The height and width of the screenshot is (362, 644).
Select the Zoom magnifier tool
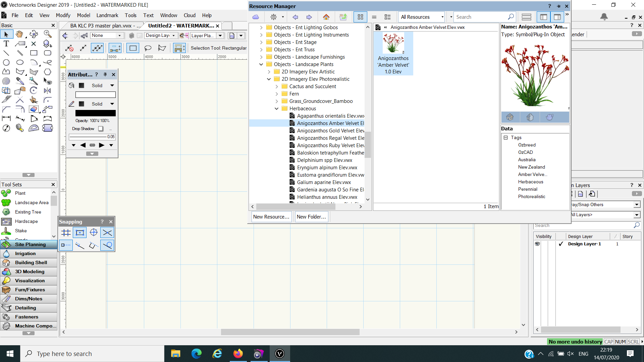tap(47, 34)
